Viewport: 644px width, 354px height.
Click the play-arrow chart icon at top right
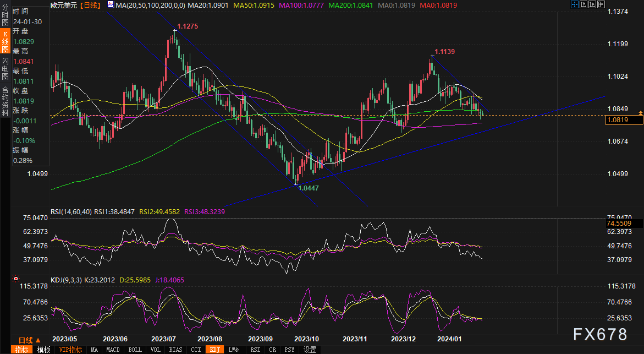pos(592,5)
